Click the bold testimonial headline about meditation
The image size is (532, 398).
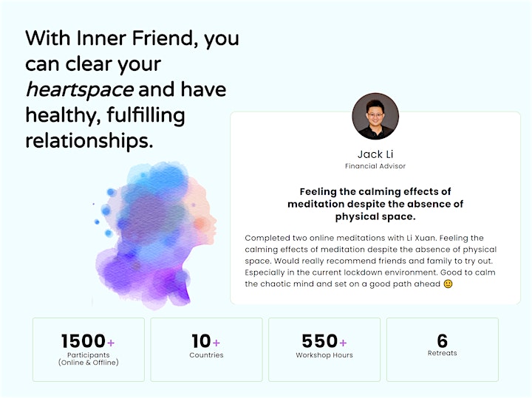tap(375, 204)
